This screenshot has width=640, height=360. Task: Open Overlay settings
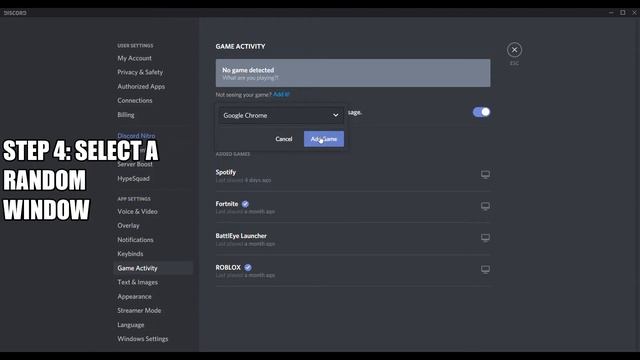click(128, 225)
